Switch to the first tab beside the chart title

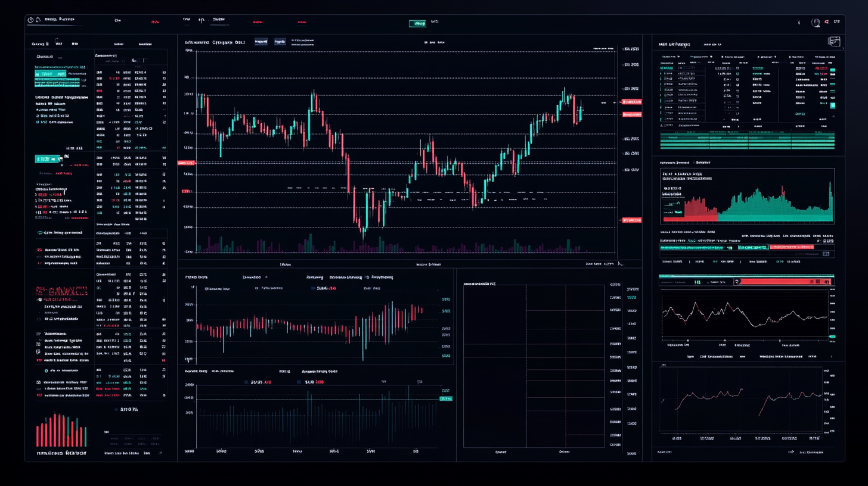(261, 42)
